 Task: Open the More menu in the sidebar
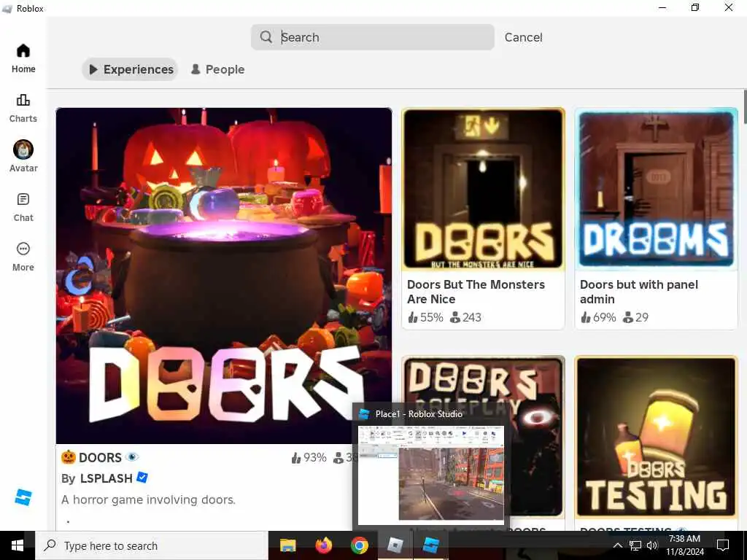(x=23, y=257)
